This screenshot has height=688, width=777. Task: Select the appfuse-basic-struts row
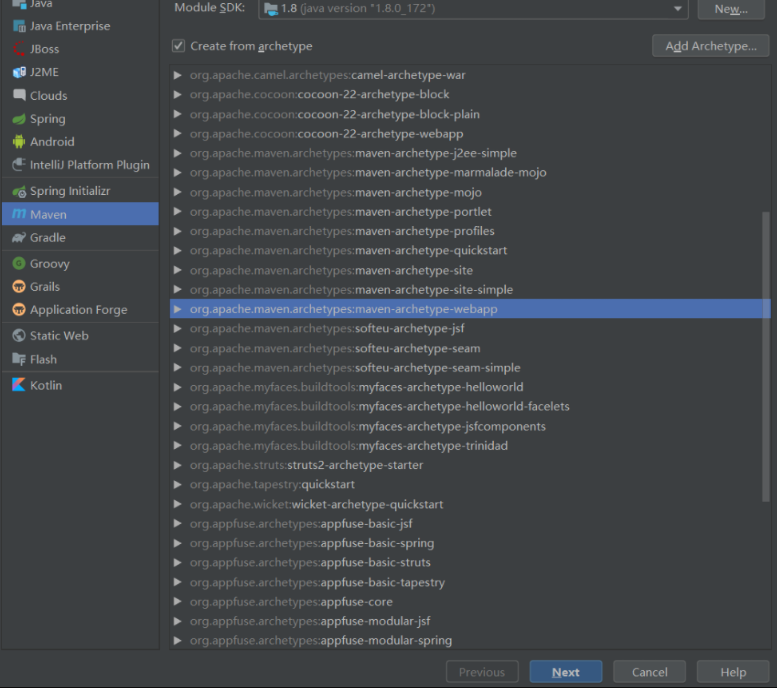coord(470,563)
